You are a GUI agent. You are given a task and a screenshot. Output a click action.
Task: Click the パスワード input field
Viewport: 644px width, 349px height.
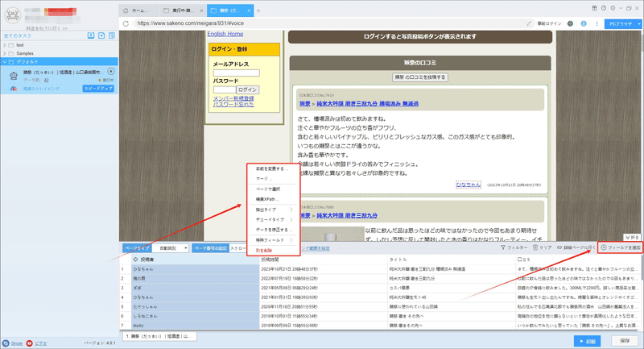pos(225,89)
